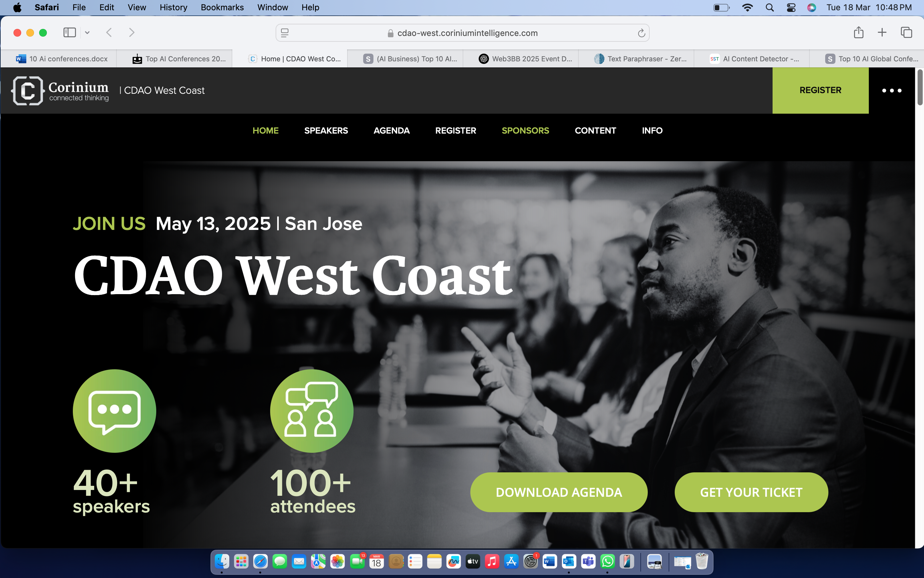Click the Corinium logo icon
This screenshot has height=578, width=924.
pos(28,91)
